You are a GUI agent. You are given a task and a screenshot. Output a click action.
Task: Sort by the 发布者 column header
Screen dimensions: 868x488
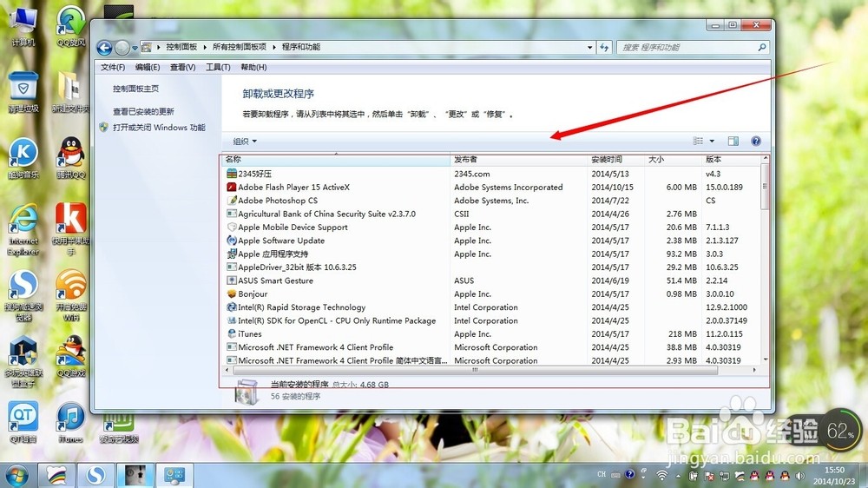click(519, 160)
